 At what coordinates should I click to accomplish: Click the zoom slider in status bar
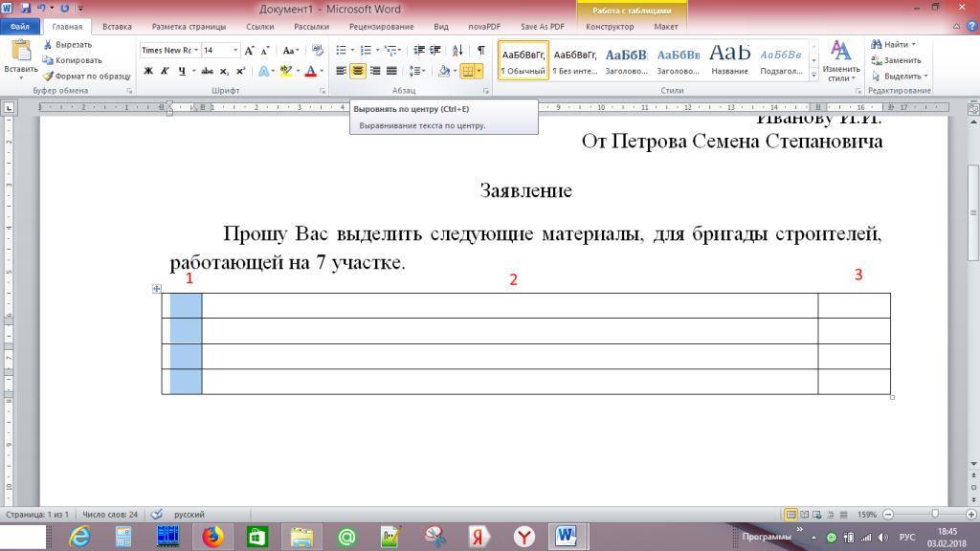click(934, 515)
